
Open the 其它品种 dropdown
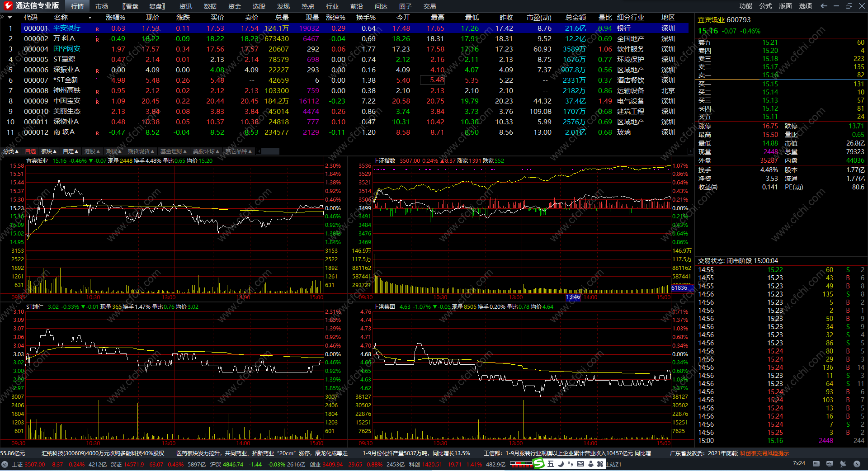(x=239, y=151)
